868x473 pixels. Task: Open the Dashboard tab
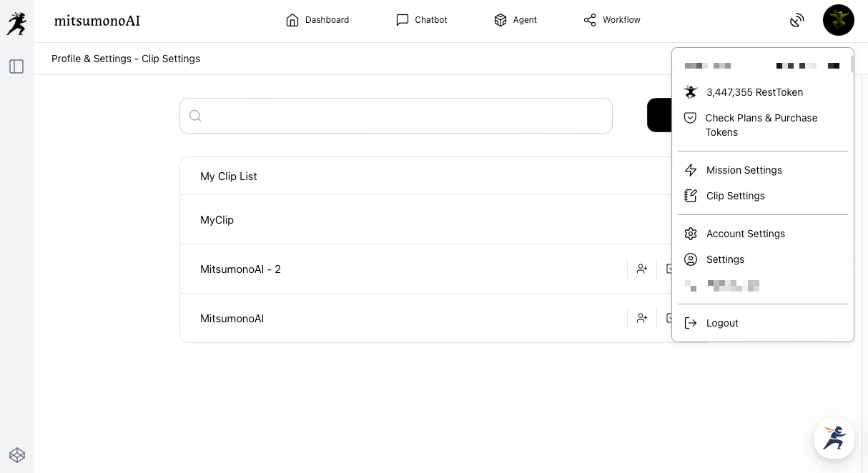tap(317, 20)
